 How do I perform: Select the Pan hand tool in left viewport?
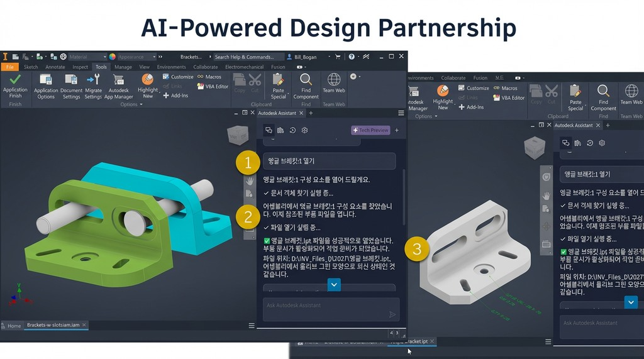pos(249,181)
